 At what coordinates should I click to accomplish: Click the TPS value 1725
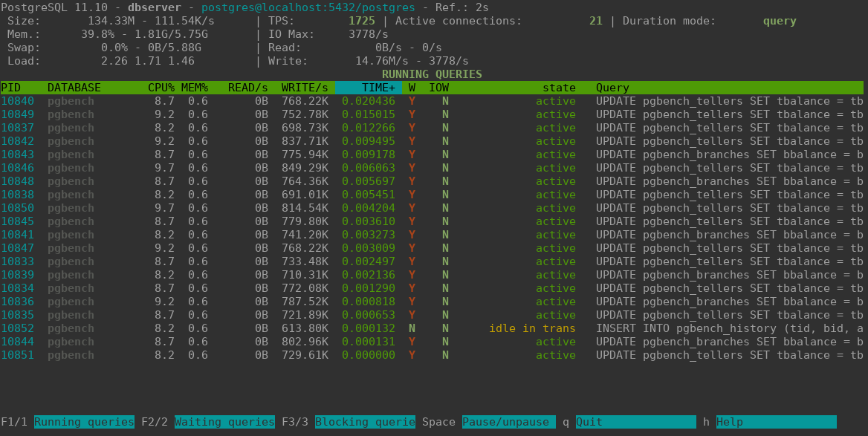point(361,21)
